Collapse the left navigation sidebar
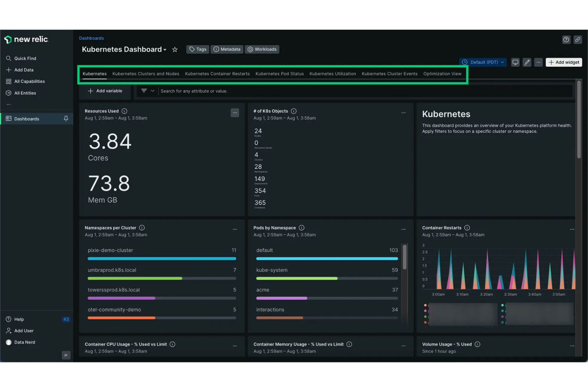The width and height of the screenshot is (588, 392). [x=66, y=355]
